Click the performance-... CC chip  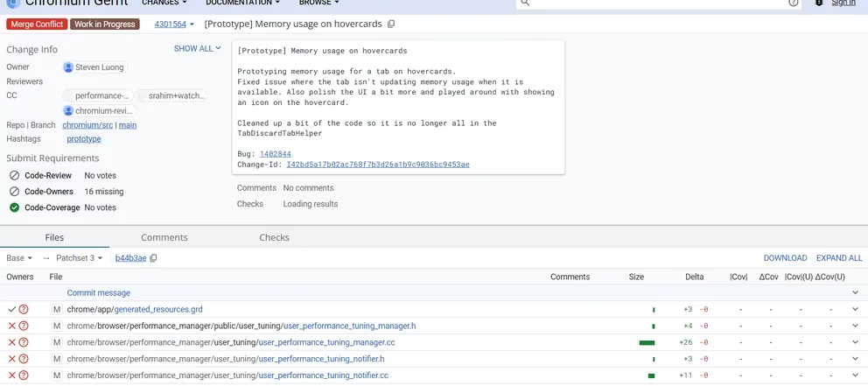coord(98,95)
